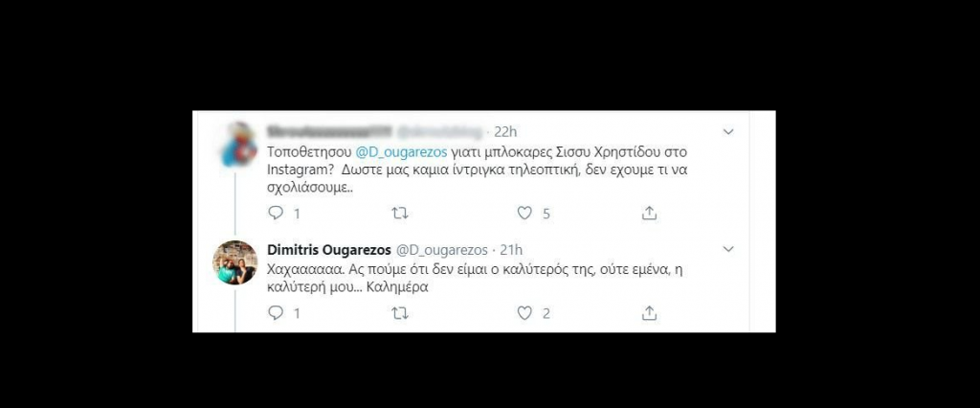Like the first tweet with 5 likes

(524, 214)
